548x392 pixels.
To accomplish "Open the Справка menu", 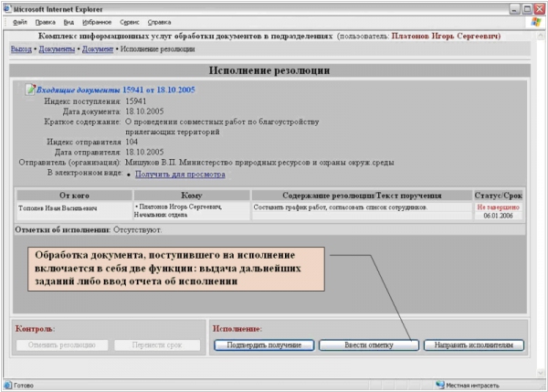I will [x=160, y=21].
